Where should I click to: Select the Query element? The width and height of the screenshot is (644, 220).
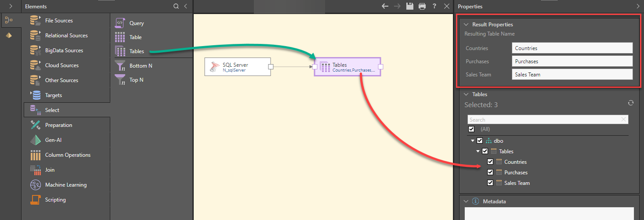[x=136, y=23]
